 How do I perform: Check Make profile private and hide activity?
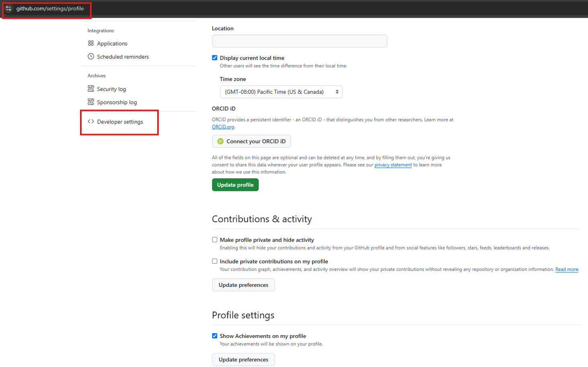[215, 240]
